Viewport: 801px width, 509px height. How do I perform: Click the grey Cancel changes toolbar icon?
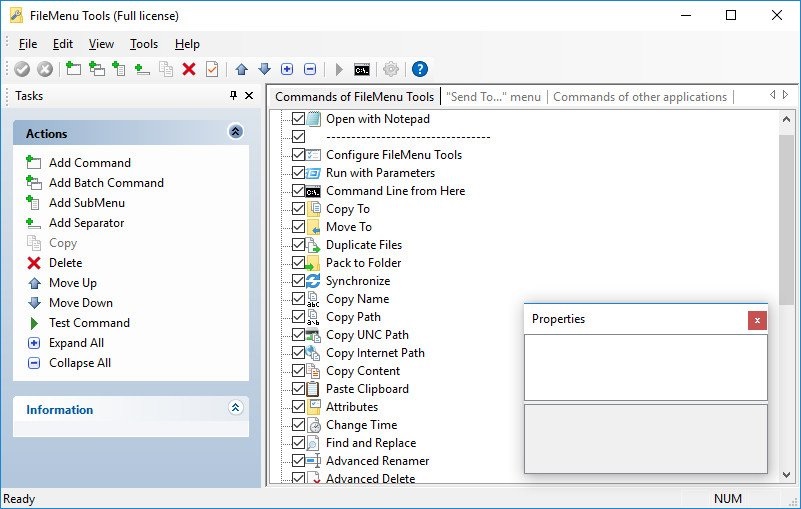[x=45, y=69]
